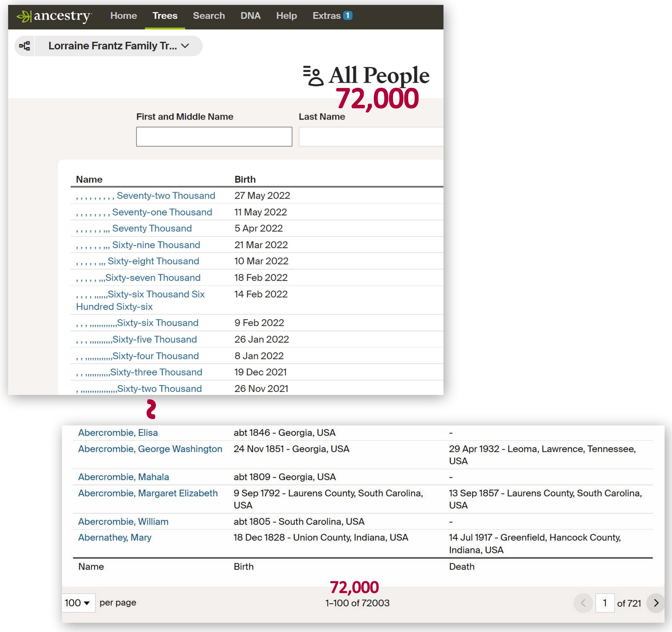
Task: Click the Last Name input field
Action: tap(370, 137)
